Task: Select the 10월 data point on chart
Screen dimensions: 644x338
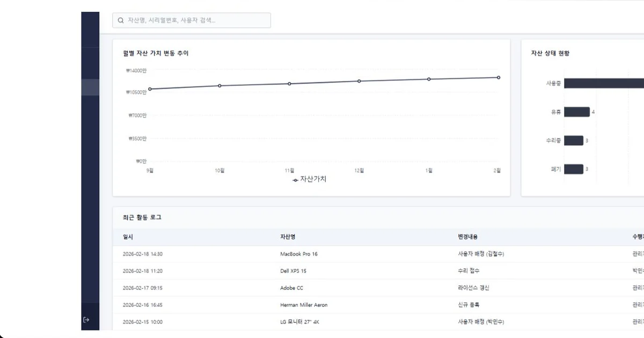Action: tap(219, 86)
